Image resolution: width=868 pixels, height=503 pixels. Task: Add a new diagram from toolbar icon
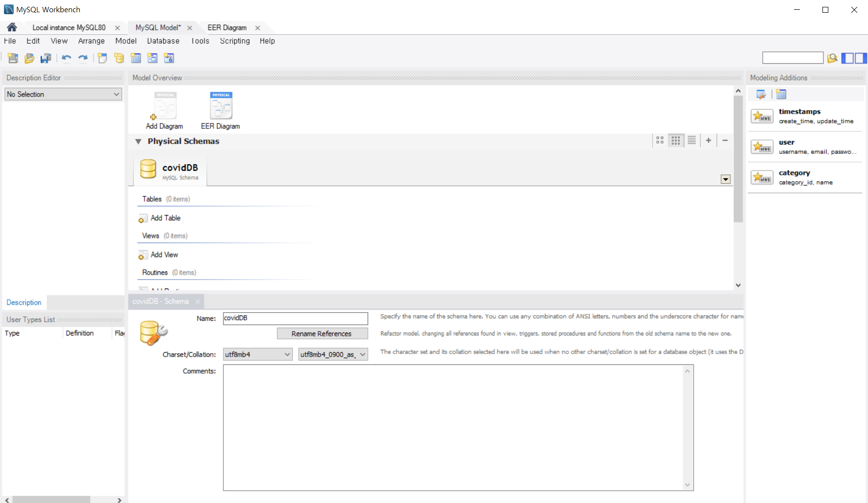(102, 58)
